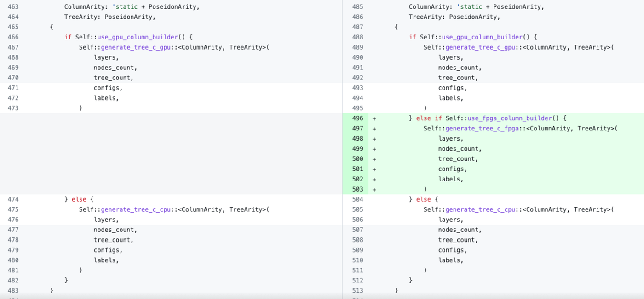The width and height of the screenshot is (644, 299).
Task: Select added line number 503
Action: pyautogui.click(x=357, y=189)
